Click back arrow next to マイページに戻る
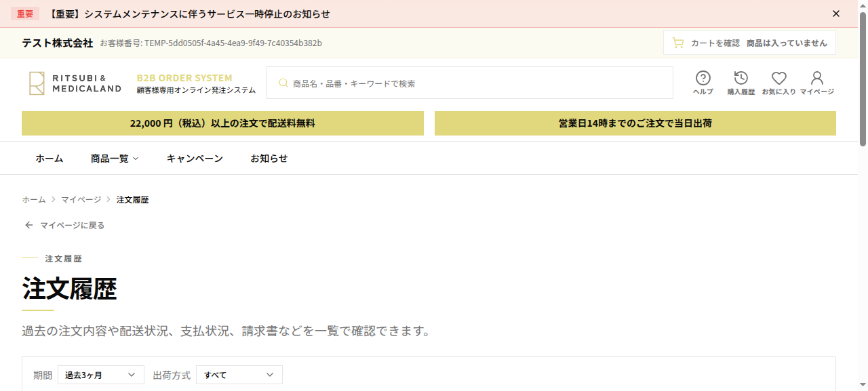Image resolution: width=868 pixels, height=391 pixels. (28, 225)
